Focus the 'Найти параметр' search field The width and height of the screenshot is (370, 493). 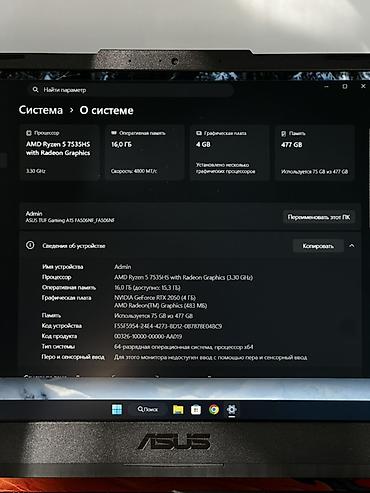pyautogui.click(x=131, y=90)
